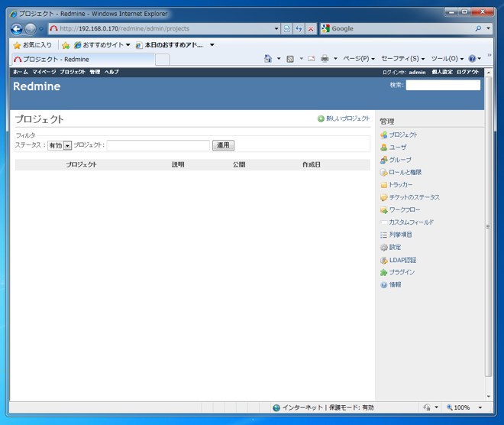This screenshot has height=425, width=504.
Task: Select the Plugins (プラグイン) puzzle icon
Action: point(383,272)
